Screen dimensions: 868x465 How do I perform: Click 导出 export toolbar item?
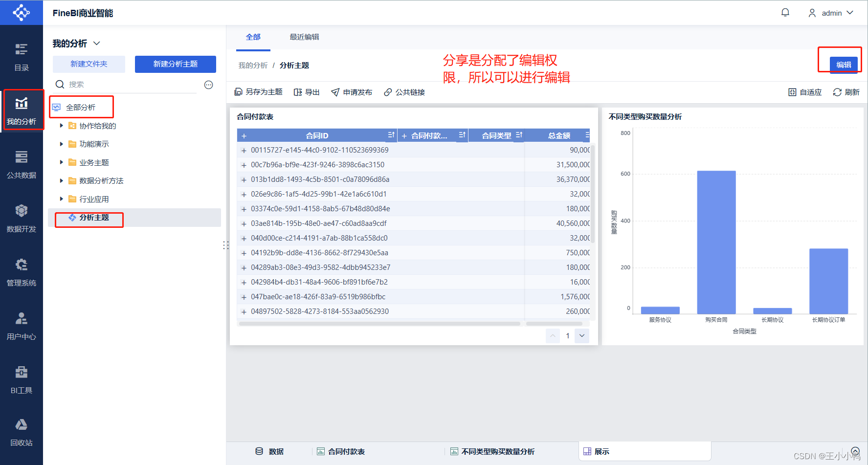pos(307,92)
